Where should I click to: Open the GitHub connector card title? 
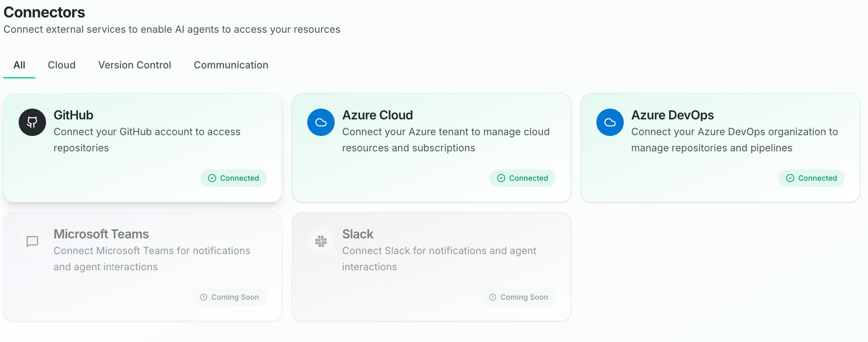pyautogui.click(x=73, y=115)
